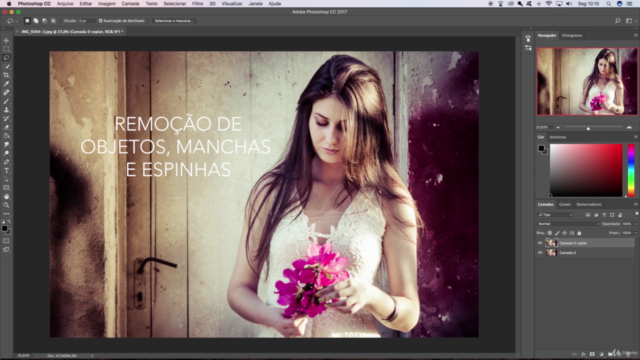Hide the Camada 0 copiar layer
Image resolution: width=640 pixels, height=360 pixels.
coord(540,243)
